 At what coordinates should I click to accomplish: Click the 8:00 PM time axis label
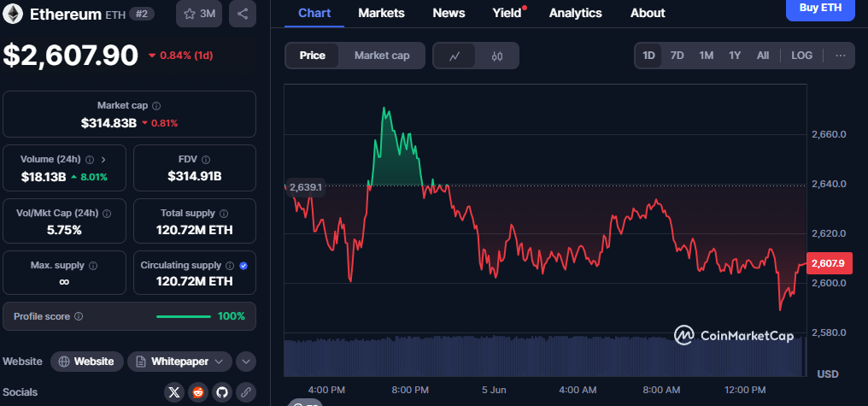point(409,390)
